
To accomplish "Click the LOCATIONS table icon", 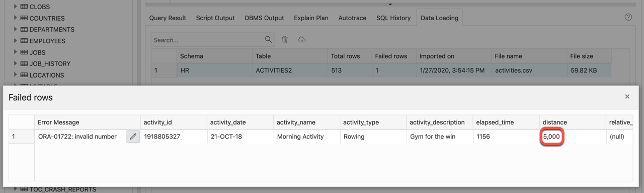I will pos(24,75).
